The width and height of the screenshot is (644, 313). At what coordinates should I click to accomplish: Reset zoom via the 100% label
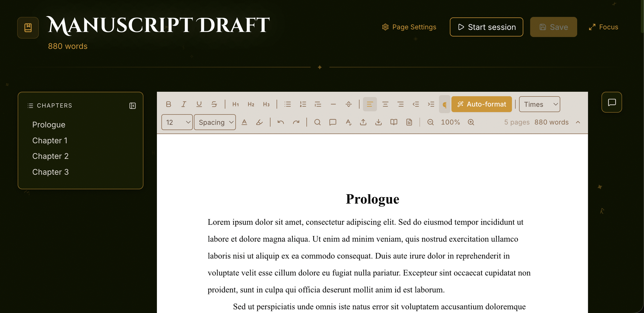click(451, 122)
